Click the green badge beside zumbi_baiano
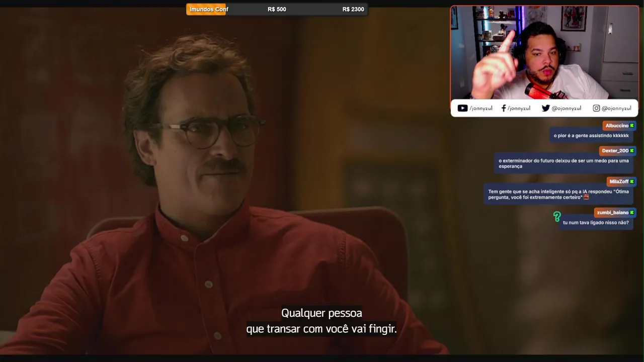The width and height of the screenshot is (644, 362). (x=632, y=213)
